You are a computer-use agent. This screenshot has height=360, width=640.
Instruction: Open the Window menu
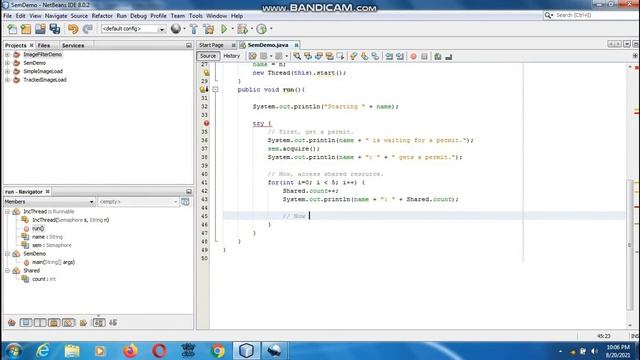pyautogui.click(x=216, y=16)
